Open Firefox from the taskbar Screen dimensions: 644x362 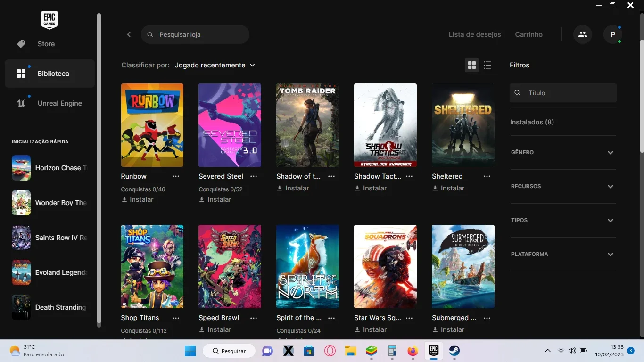click(x=413, y=351)
